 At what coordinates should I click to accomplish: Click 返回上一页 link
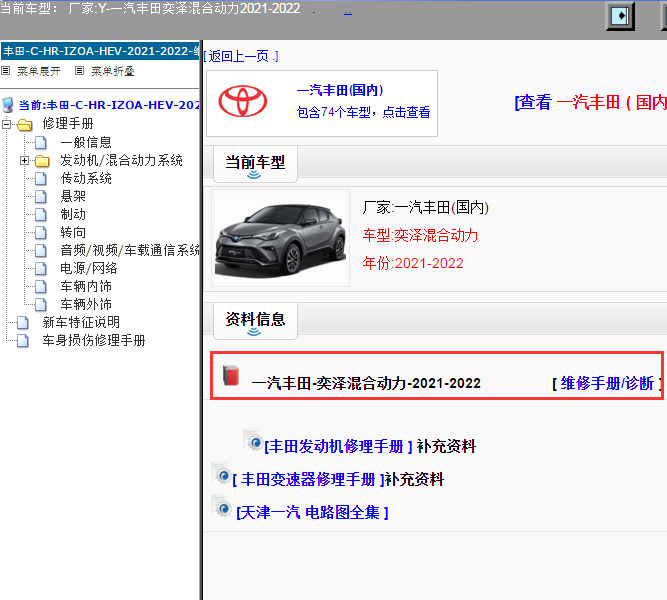[241, 56]
